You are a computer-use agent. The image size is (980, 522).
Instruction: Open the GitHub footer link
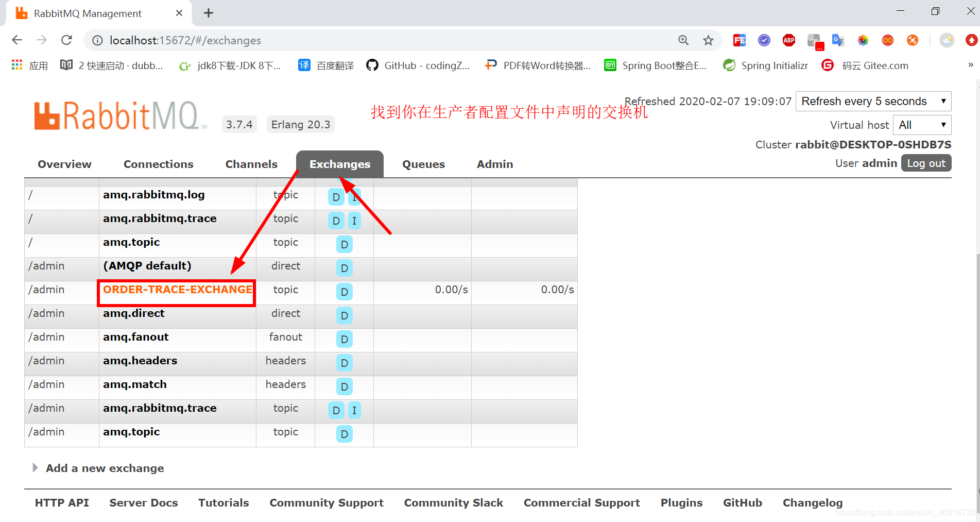(x=743, y=502)
